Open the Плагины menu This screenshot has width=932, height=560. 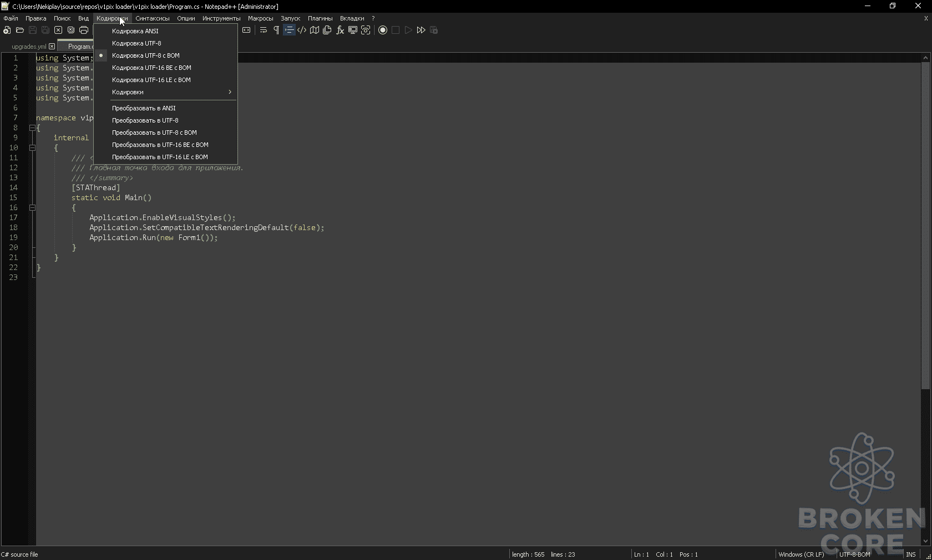[x=320, y=18]
